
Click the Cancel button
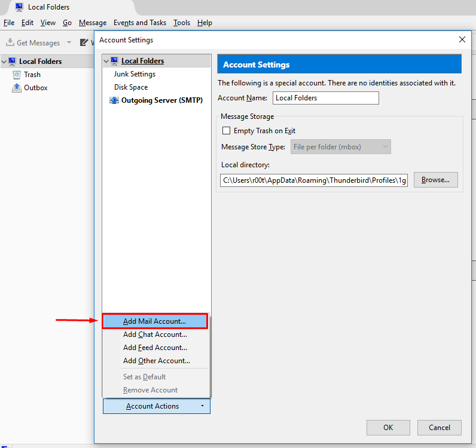point(440,427)
